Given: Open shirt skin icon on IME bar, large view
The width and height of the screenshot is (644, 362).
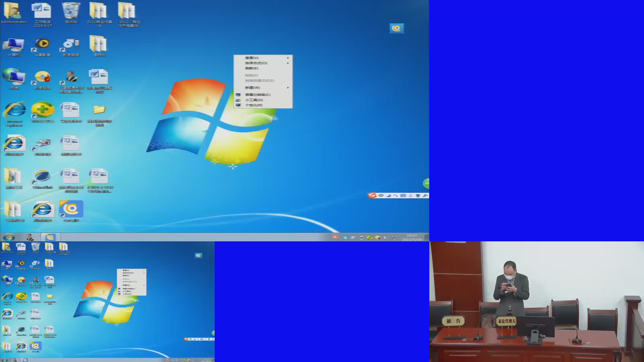Looking at the screenshot, I should (418, 195).
